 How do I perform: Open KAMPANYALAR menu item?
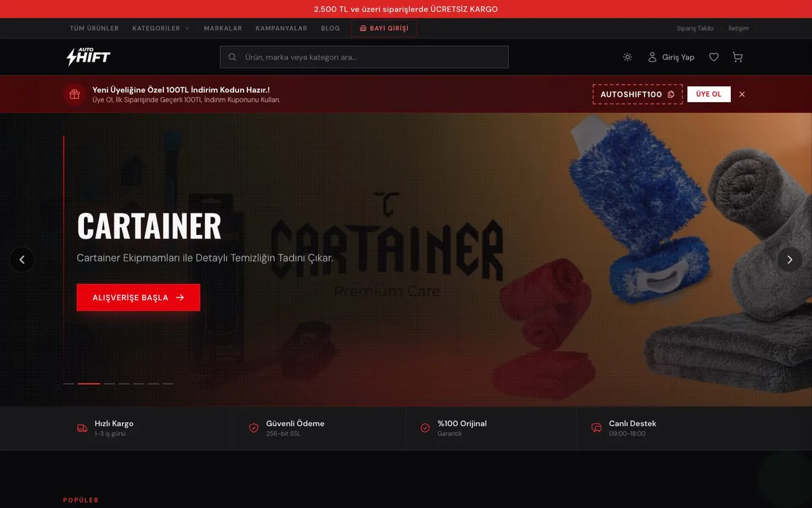[281, 28]
